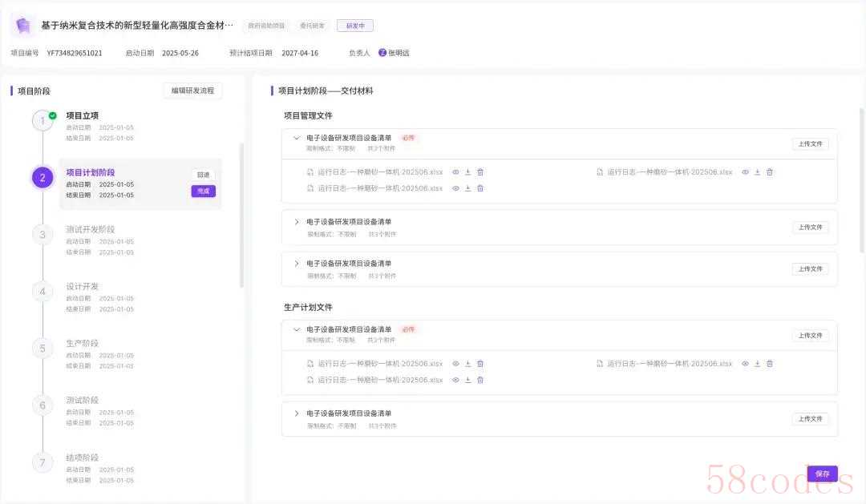This screenshot has width=866, height=504.
Task: Expand the last collapsed list under 生产计划文件
Action: coord(297,413)
